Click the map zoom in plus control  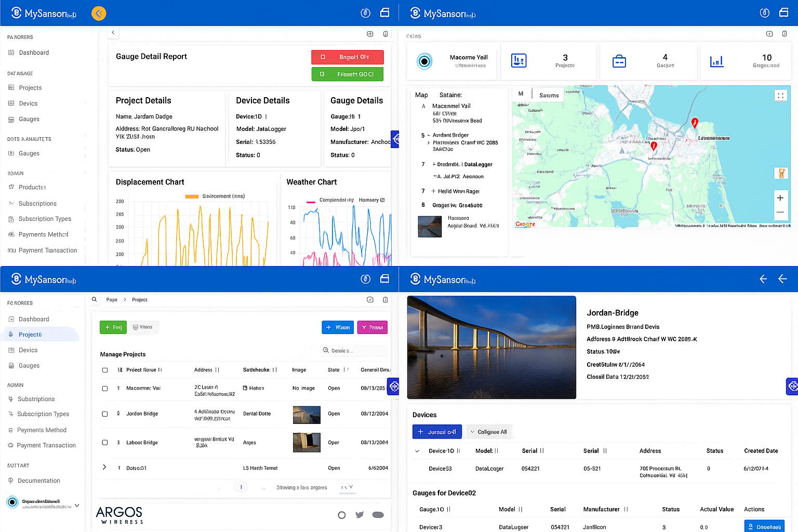(780, 198)
